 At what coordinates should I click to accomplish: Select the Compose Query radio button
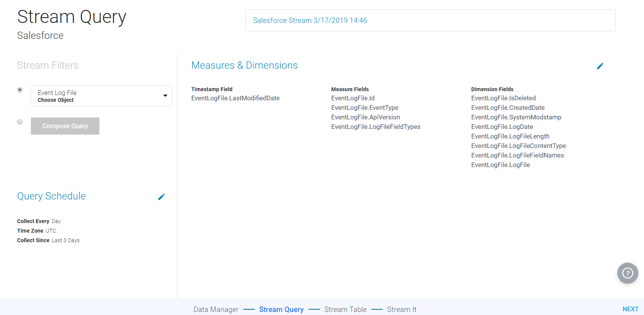20,122
